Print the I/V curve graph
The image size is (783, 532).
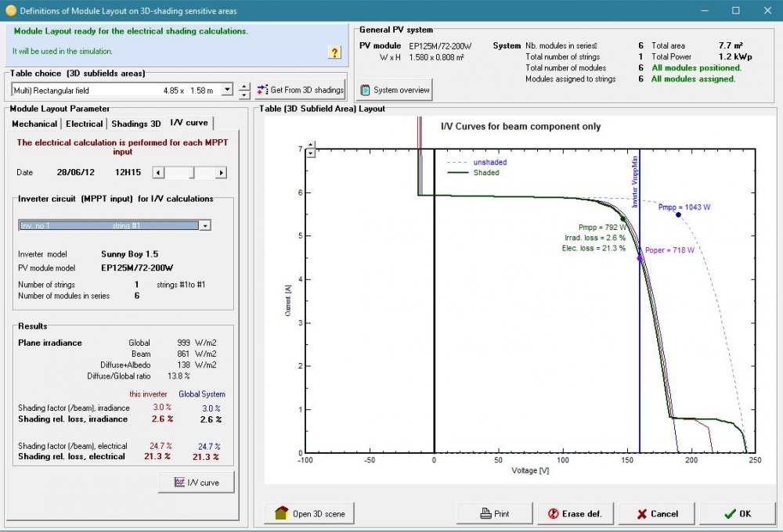point(494,514)
